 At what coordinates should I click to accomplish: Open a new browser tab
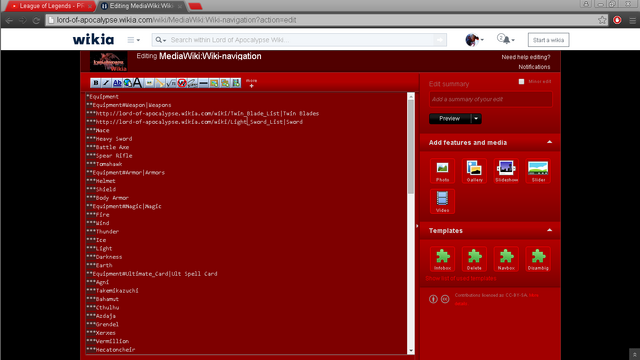[196, 6]
